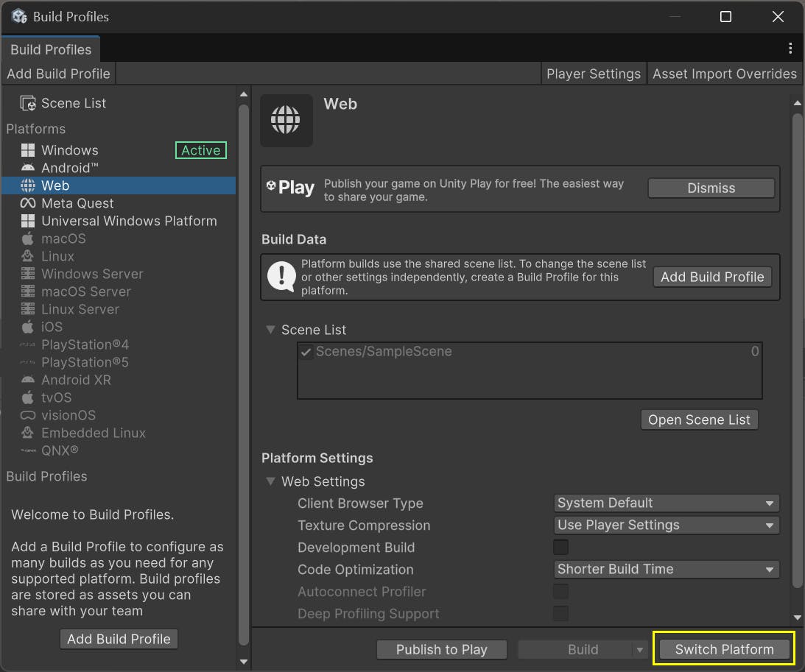
Task: Click the Scene List icon
Action: (x=28, y=104)
